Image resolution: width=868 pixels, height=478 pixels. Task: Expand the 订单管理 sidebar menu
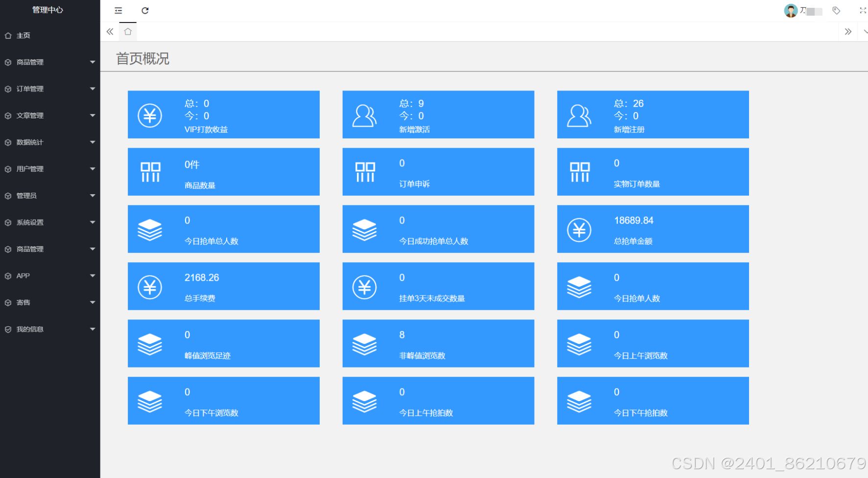coord(50,89)
